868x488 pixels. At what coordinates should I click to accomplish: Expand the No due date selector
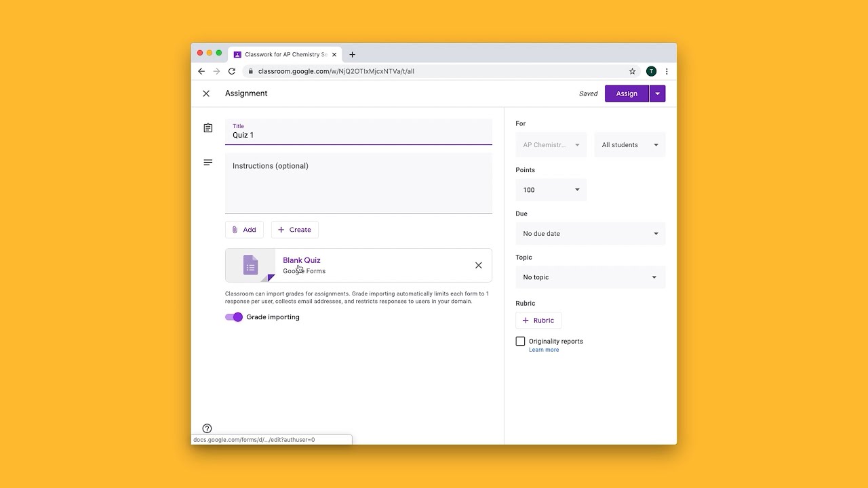(590, 233)
